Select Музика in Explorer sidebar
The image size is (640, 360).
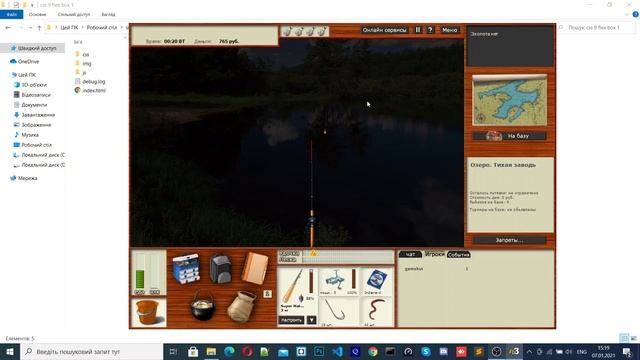[30, 135]
